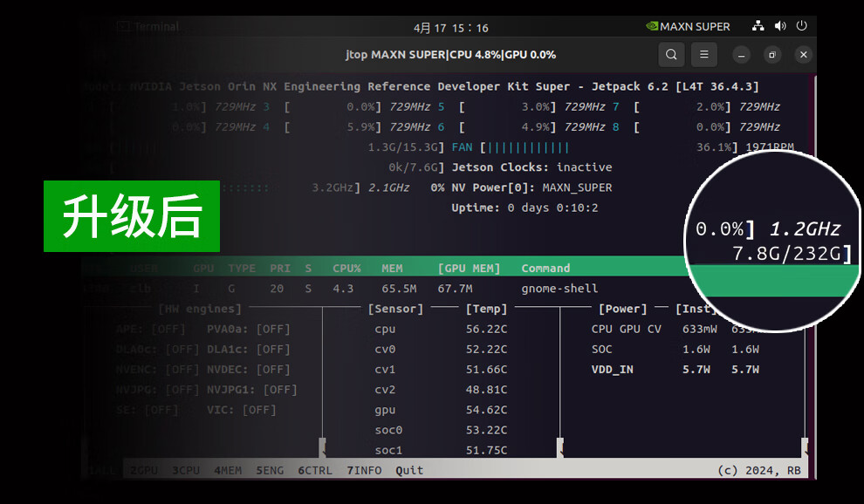Open the terminal hamburger menu
The image size is (864, 504).
pos(703,55)
